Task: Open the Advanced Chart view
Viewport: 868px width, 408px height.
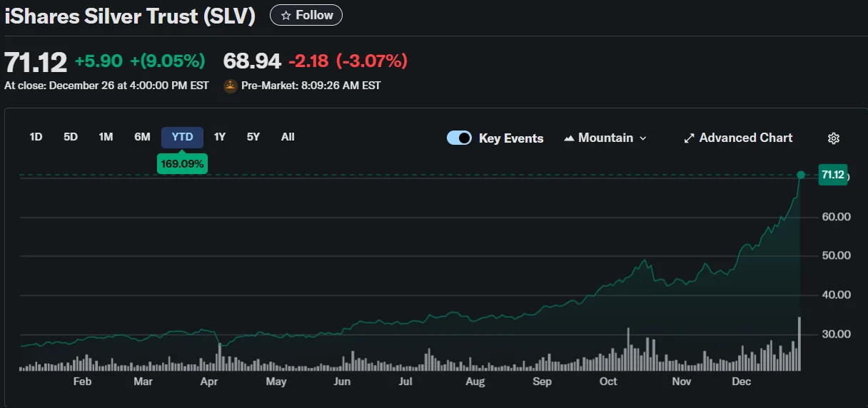Action: [738, 138]
